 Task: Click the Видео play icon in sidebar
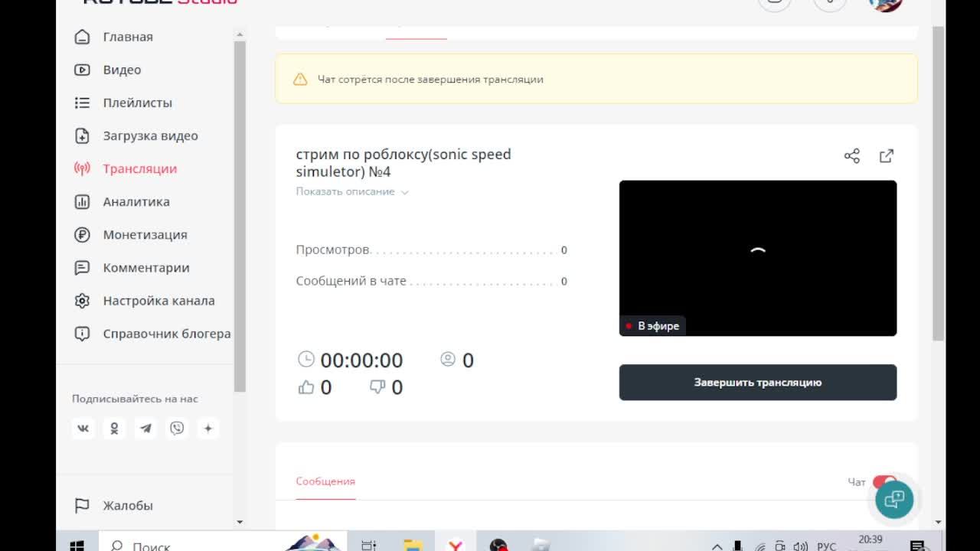tap(82, 70)
